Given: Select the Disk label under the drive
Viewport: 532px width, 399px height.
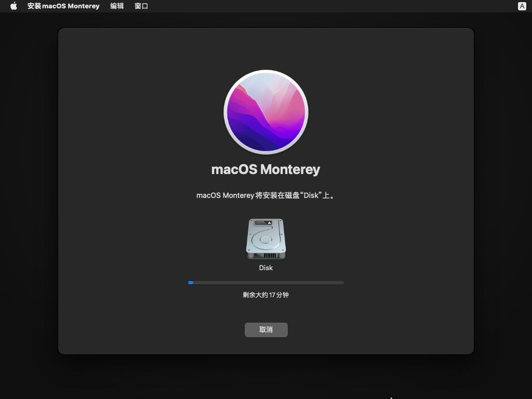Looking at the screenshot, I should [x=265, y=268].
